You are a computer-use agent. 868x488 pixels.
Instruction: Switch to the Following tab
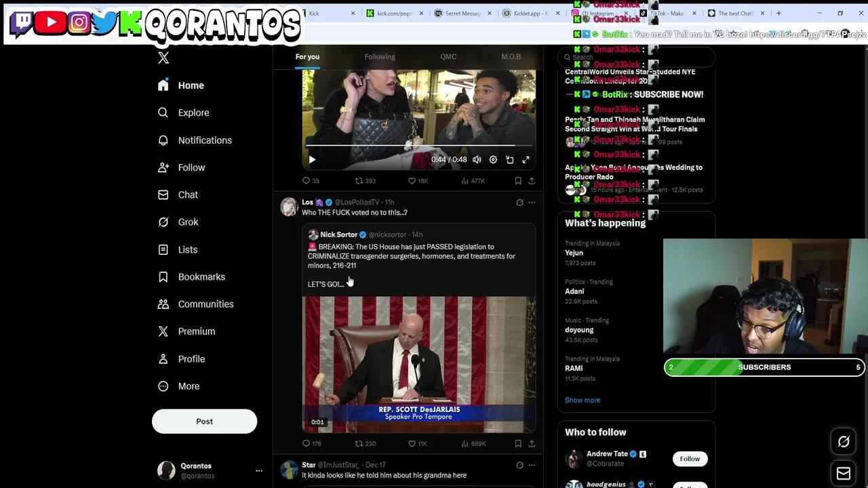pyautogui.click(x=380, y=57)
